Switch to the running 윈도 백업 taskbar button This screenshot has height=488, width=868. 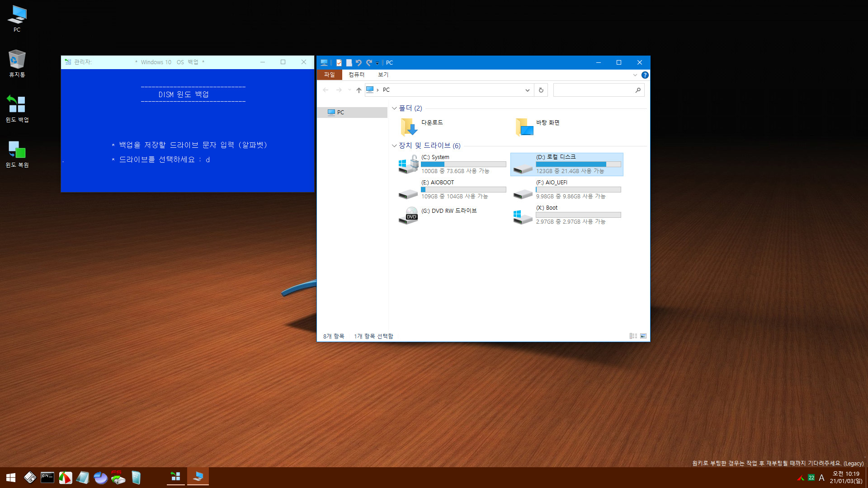click(x=176, y=477)
